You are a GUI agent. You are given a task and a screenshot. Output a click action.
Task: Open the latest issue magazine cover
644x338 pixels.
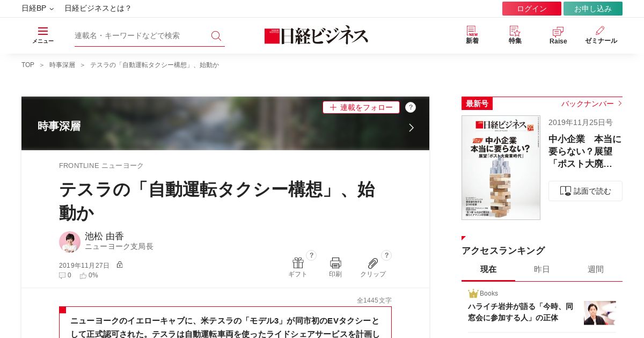click(x=501, y=167)
